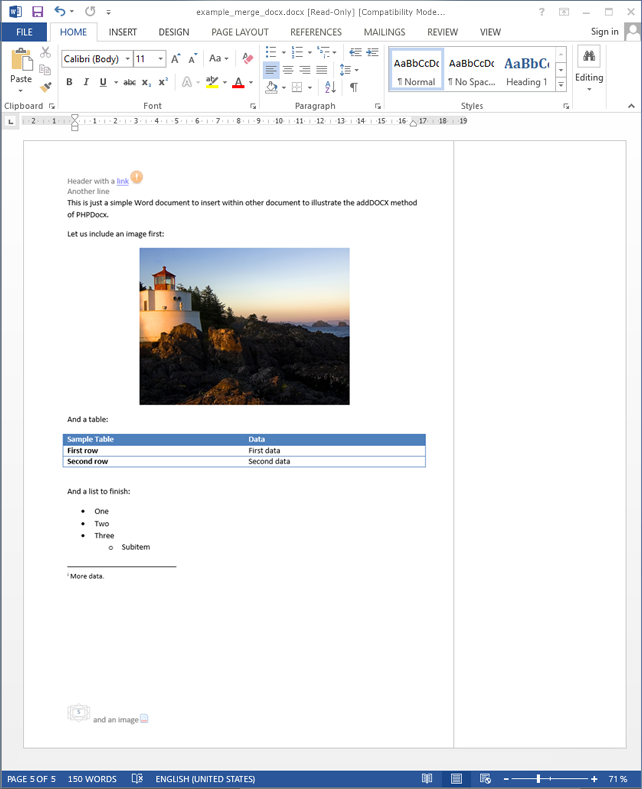Image resolution: width=642 pixels, height=789 pixels.
Task: Open Word Help question mark icon
Action: click(x=541, y=12)
